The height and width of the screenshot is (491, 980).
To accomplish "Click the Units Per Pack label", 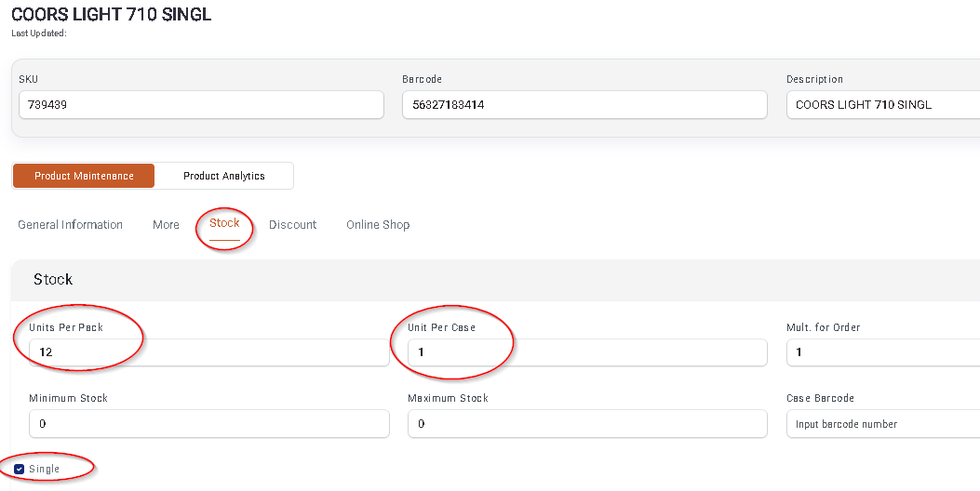I will [66, 327].
